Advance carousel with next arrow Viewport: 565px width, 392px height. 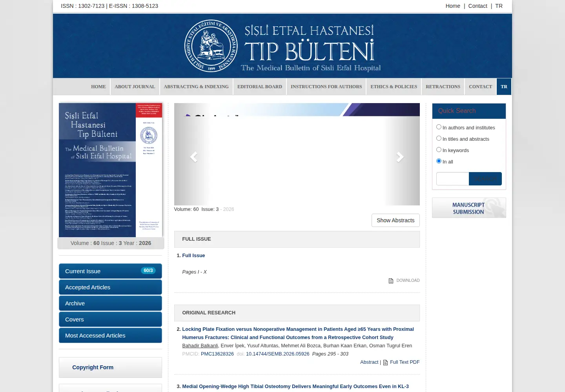pyautogui.click(x=400, y=157)
